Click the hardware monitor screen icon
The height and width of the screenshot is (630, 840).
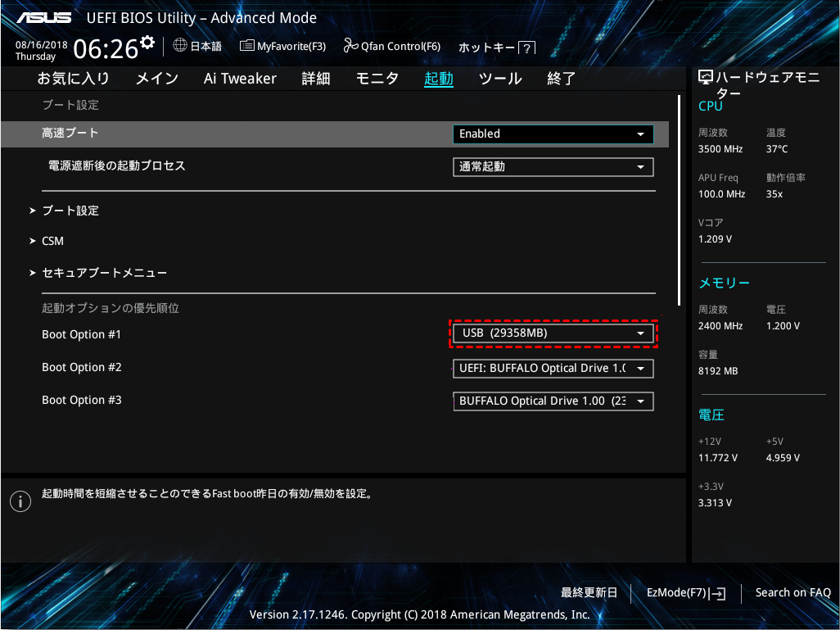click(x=706, y=77)
